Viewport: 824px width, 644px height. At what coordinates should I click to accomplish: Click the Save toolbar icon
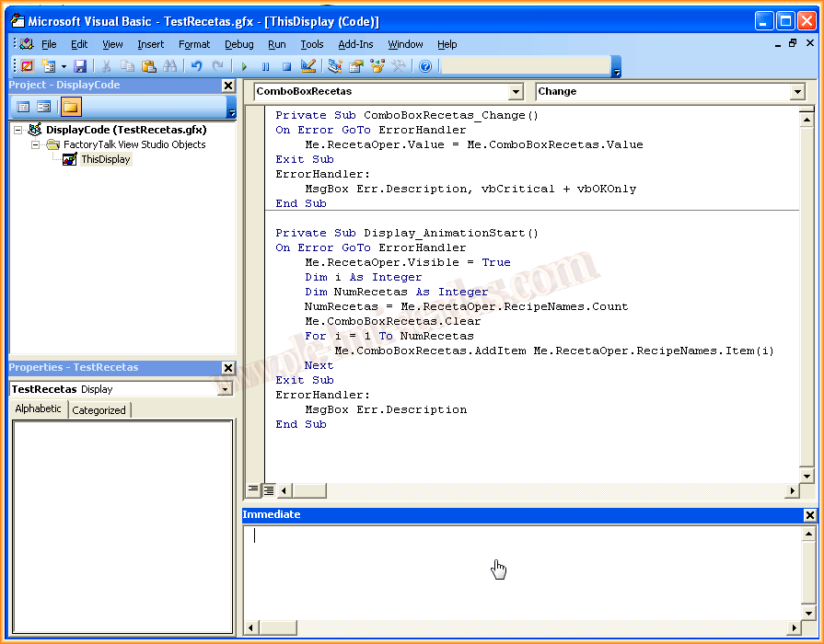[x=80, y=66]
